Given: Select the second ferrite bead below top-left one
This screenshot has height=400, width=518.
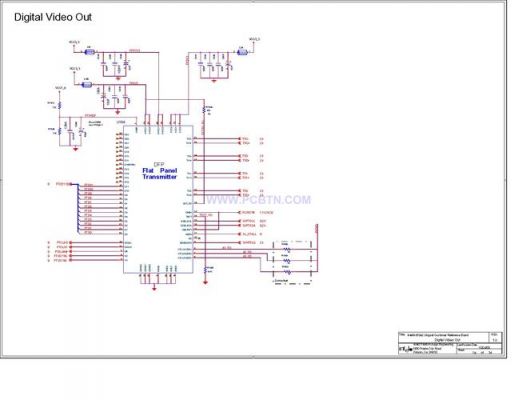Looking at the screenshot, I should [87, 85].
